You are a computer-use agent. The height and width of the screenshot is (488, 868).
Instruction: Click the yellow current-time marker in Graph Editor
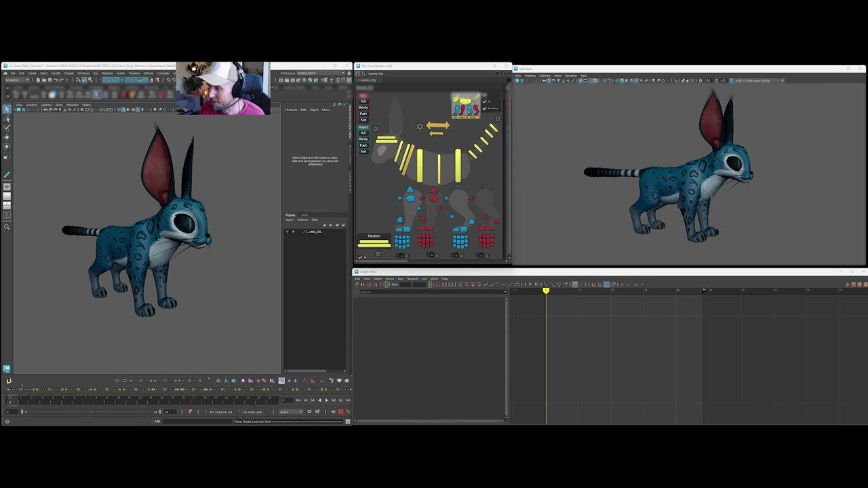tap(546, 291)
